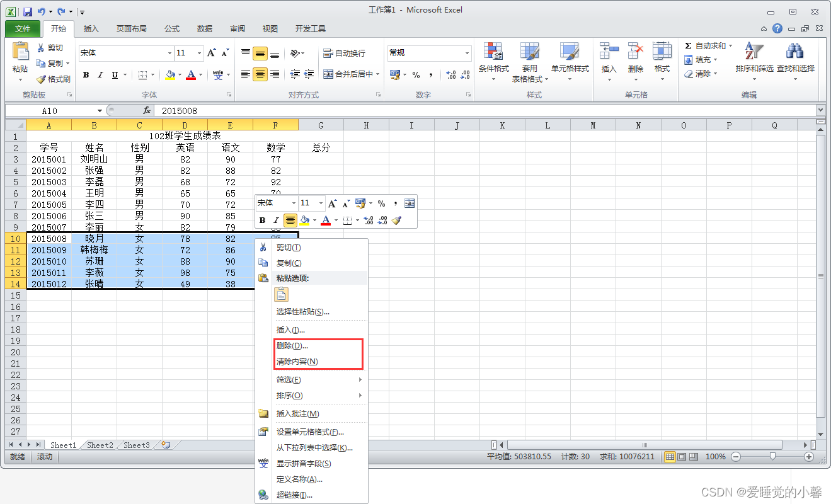This screenshot has height=504, width=831.
Task: Toggle center horizontal alignment in ribbon
Action: pyautogui.click(x=260, y=74)
